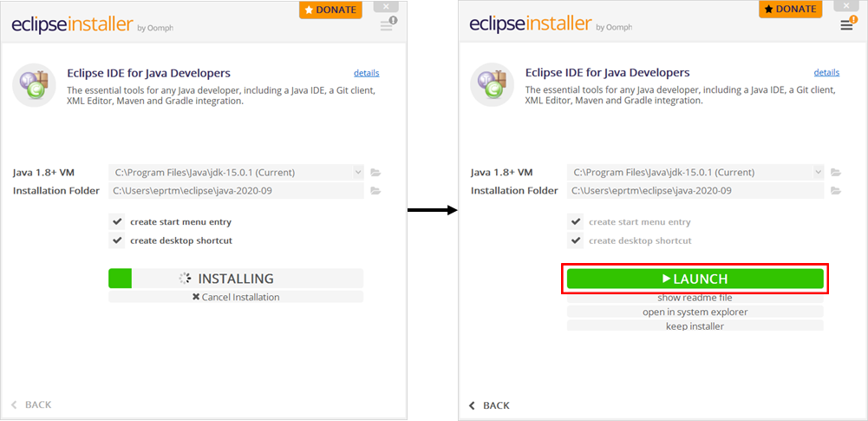Close the right installer window
This screenshot has height=421, width=868.
pos(845,7)
